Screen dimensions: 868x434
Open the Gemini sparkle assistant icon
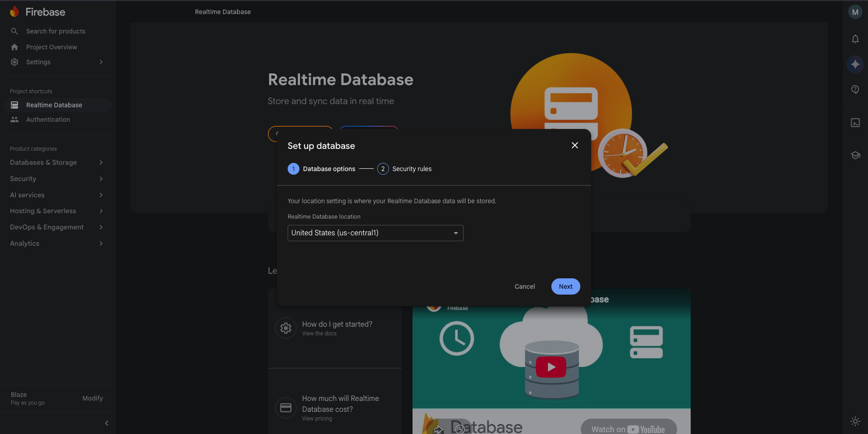(855, 64)
